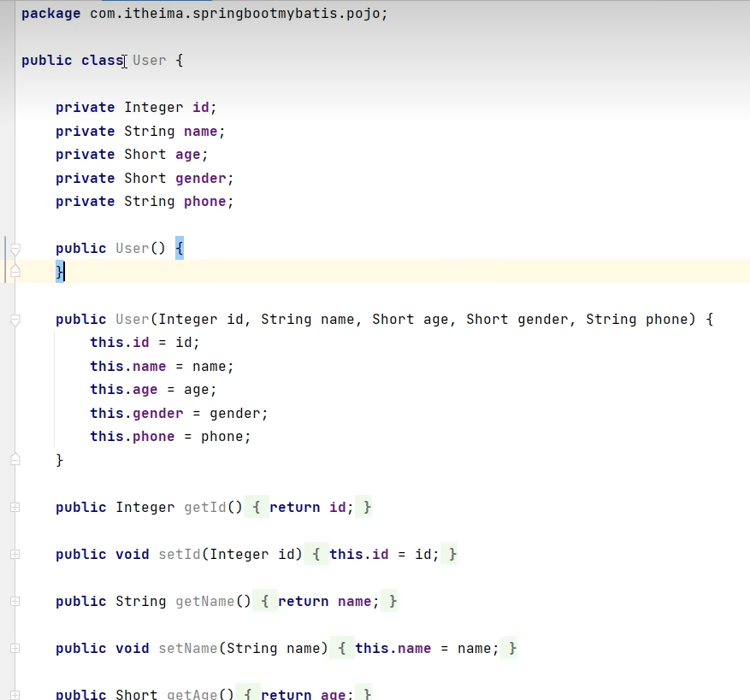Click the field name 'age' in 'private Short age;'
Viewport: 750px width, 700px height.
[x=188, y=155]
